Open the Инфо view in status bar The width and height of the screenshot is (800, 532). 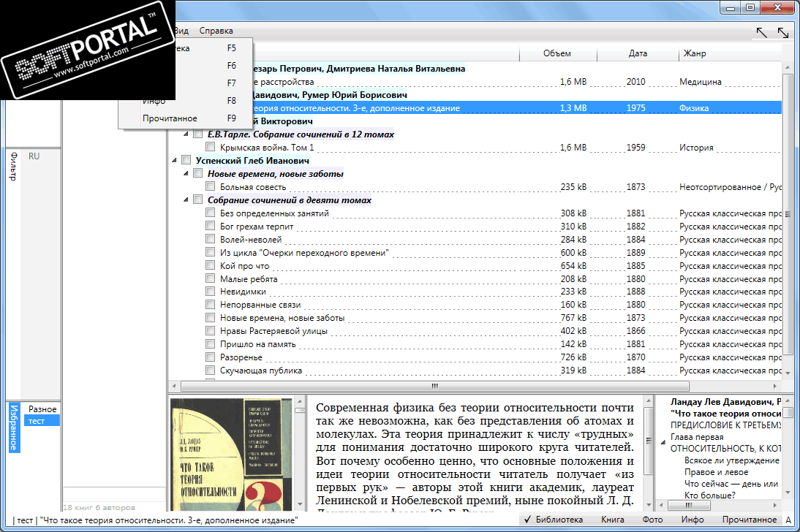(693, 520)
